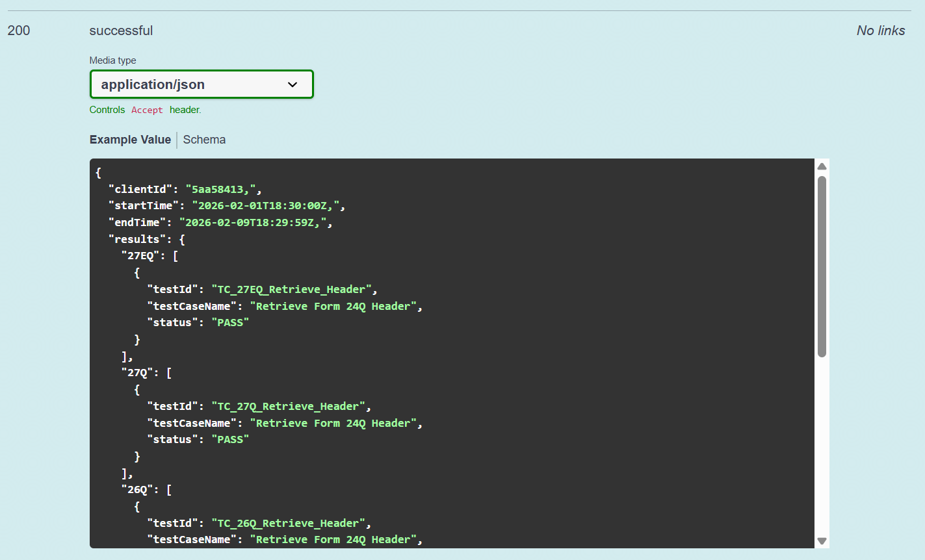
Task: Click the "27Q" array key
Action: [137, 373]
